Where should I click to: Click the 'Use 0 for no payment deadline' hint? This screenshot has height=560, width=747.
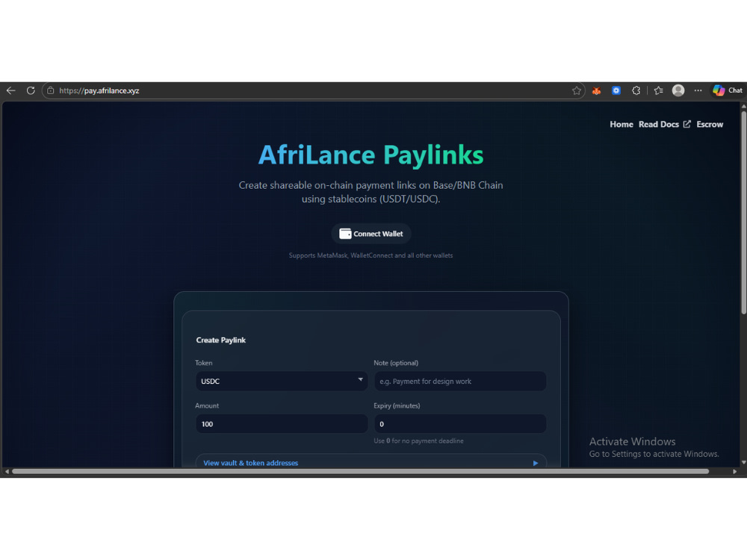[x=418, y=441]
